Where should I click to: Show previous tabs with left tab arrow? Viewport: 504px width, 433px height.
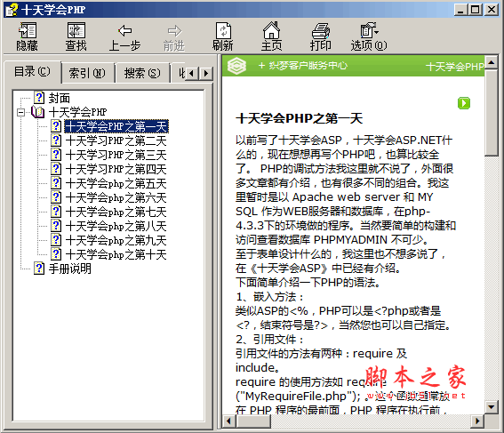[x=192, y=74]
